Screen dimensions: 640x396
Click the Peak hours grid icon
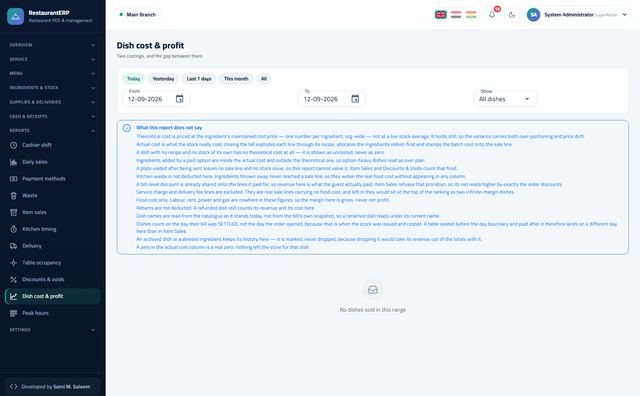pos(13,313)
